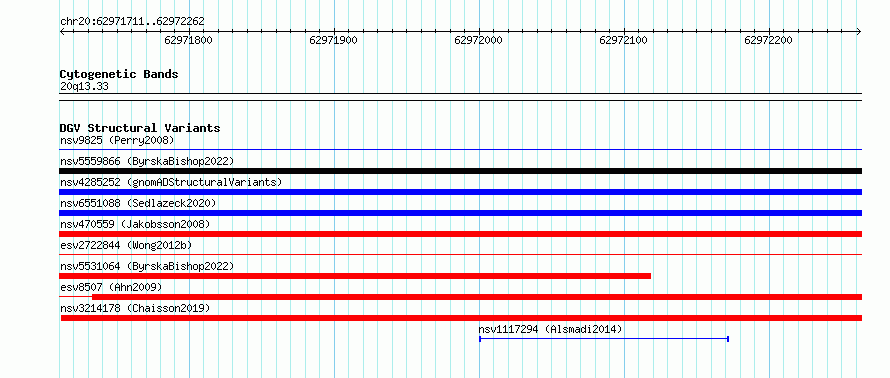The image size is (890, 378).
Task: Open the nsv5531064 (ByrskaBishop2022) label
Action: pyautogui.click(x=147, y=266)
